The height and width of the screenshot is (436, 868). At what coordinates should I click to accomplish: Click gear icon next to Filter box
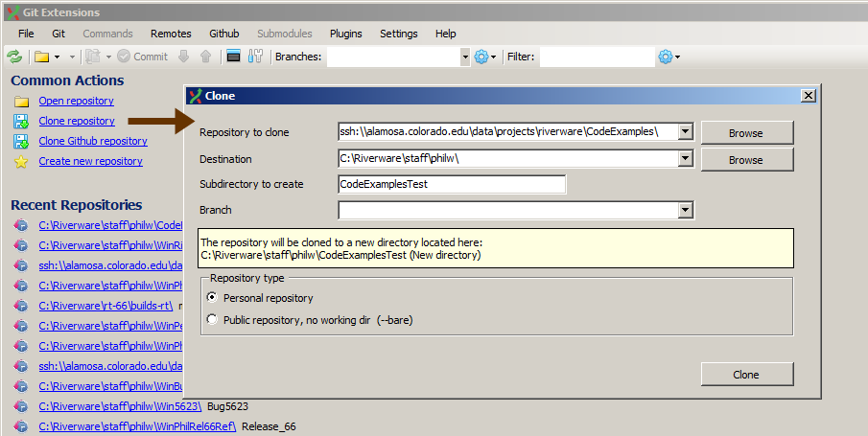(x=666, y=57)
